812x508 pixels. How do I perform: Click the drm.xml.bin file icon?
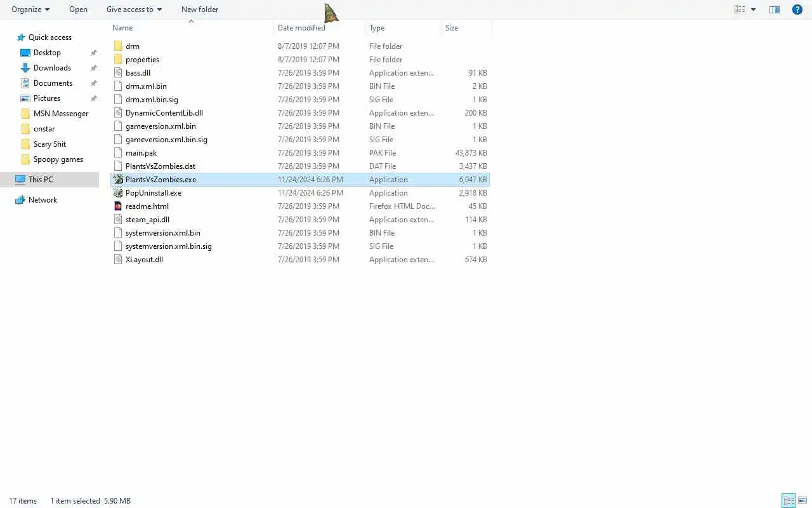[118, 86]
